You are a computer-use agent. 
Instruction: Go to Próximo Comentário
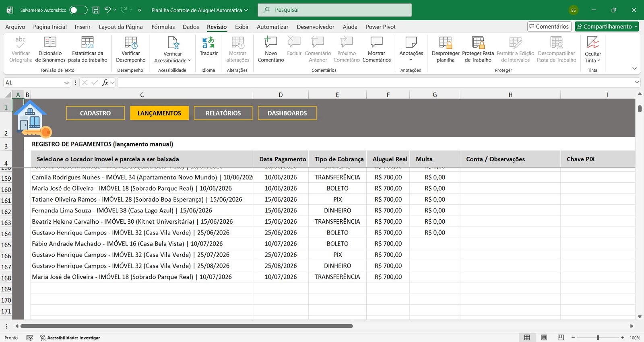coord(347,49)
